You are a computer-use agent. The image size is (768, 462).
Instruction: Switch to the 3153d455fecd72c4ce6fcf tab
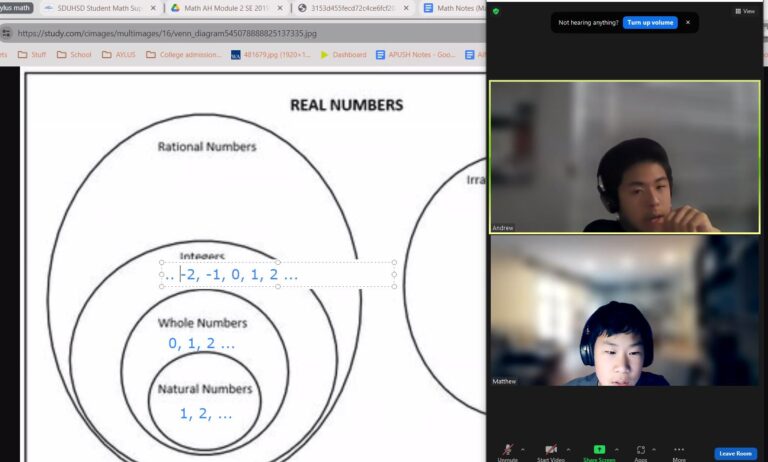[x=353, y=8]
